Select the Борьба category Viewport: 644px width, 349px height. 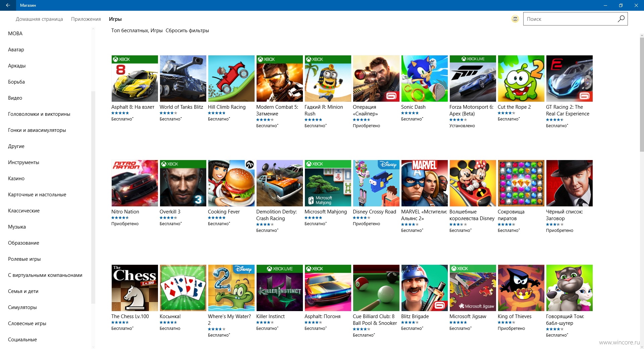coord(16,82)
